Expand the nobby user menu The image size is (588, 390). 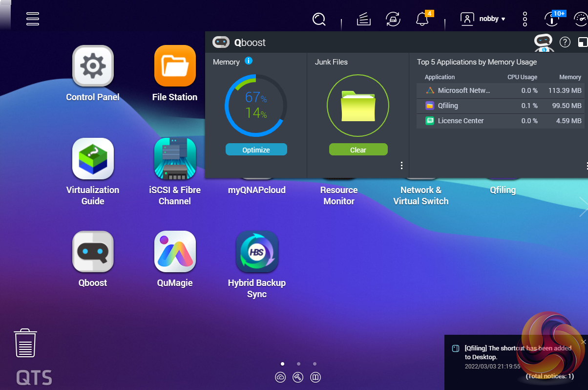(483, 19)
